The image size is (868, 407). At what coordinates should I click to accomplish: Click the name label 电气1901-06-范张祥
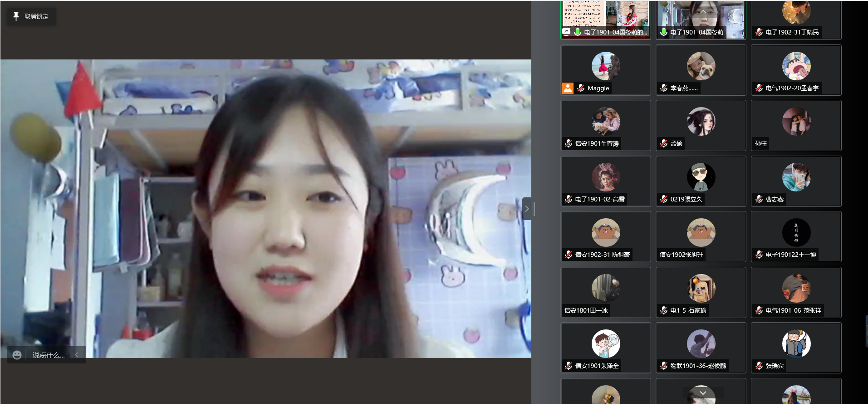(794, 310)
